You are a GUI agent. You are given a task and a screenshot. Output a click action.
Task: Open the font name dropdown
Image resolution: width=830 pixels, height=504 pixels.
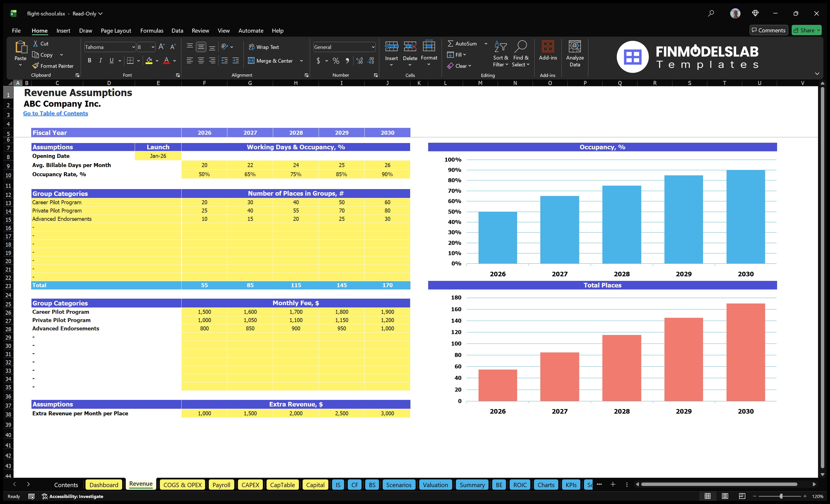point(133,47)
